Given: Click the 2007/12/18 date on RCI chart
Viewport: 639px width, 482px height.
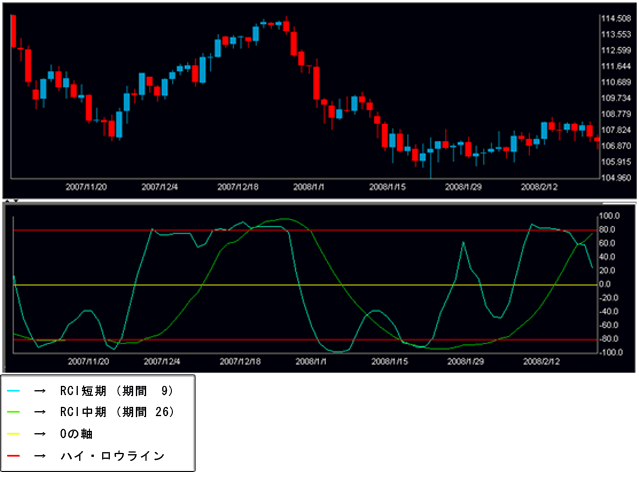Looking at the screenshot, I should (240, 361).
